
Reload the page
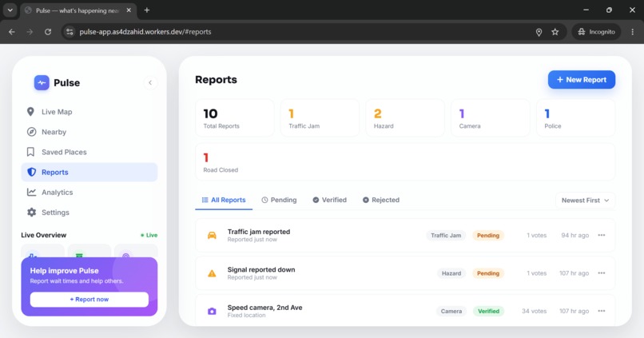(48, 32)
